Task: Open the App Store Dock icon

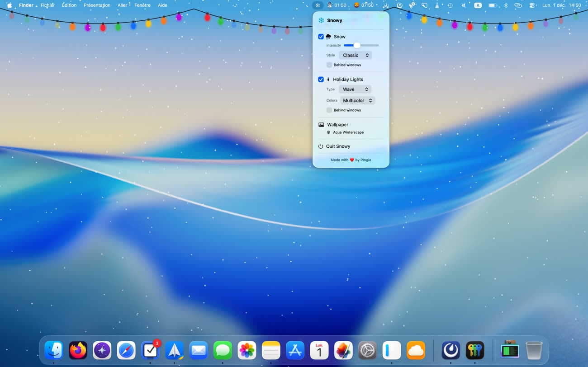Action: pos(295,350)
